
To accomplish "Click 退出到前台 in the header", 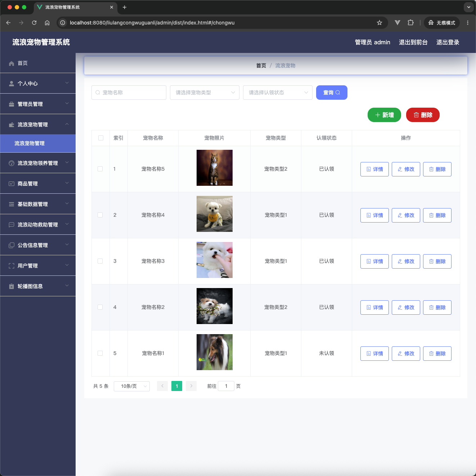I will coord(413,42).
